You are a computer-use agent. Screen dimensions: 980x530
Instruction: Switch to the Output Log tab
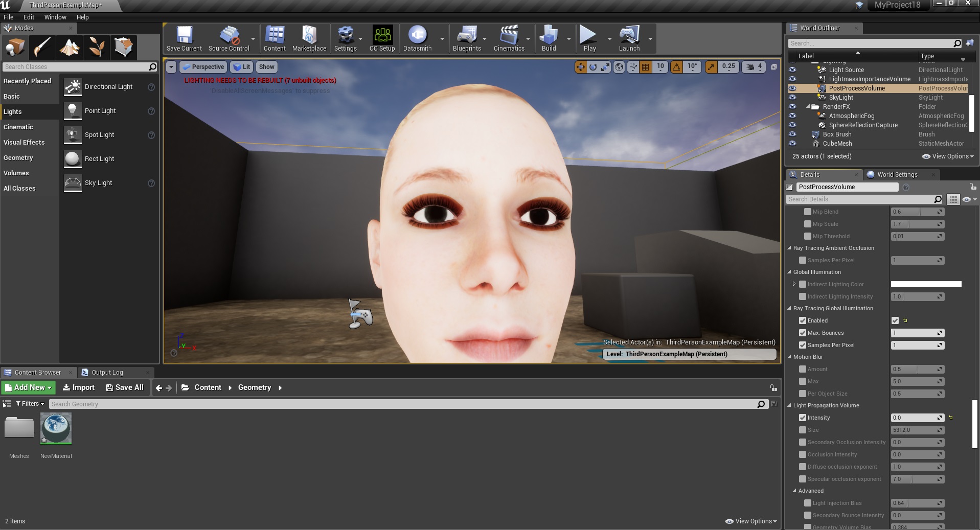[x=107, y=373]
